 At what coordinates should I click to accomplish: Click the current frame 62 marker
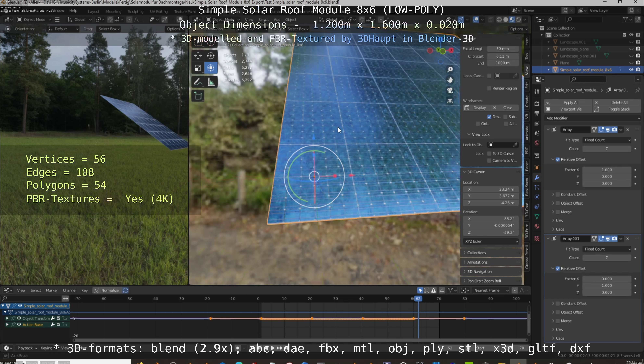click(418, 299)
